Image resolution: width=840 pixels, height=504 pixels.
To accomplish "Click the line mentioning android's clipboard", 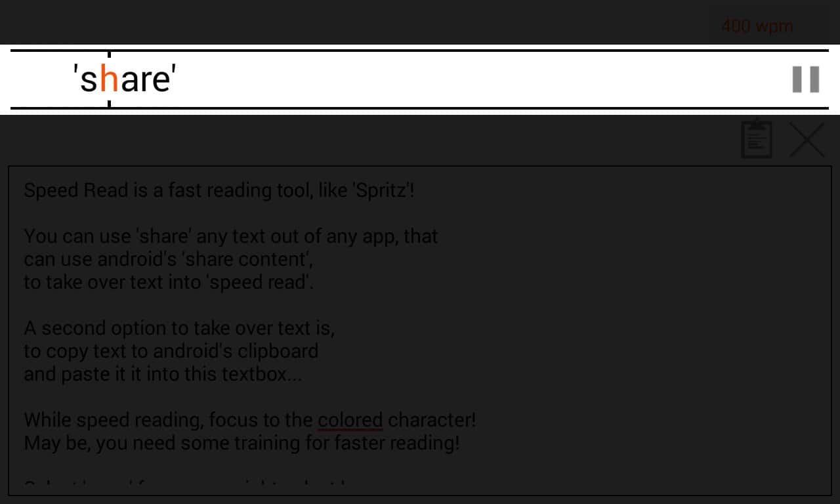I will 171,351.
